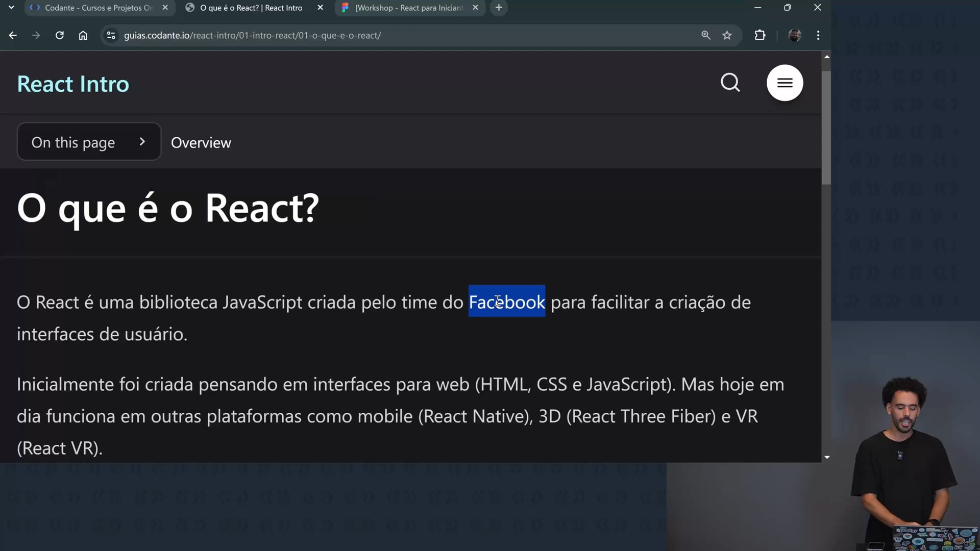Open the site search magnifier
The image size is (980, 551).
click(x=730, y=83)
